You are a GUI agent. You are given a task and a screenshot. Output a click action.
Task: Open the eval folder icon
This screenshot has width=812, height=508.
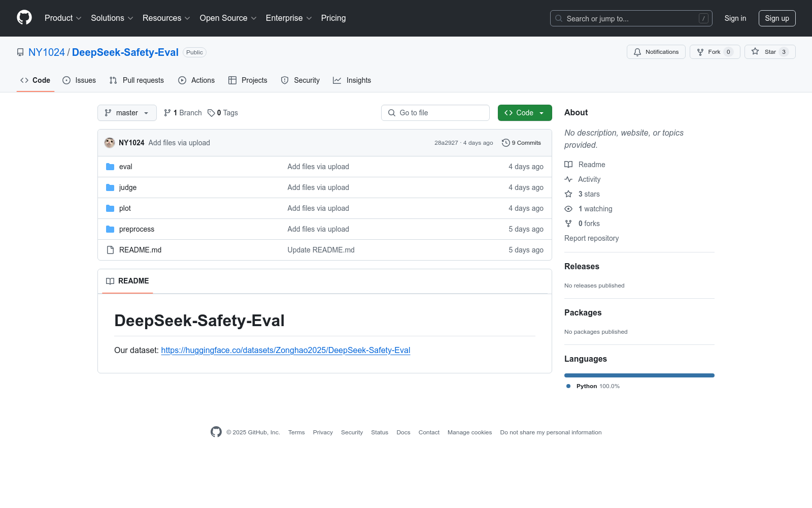coord(110,167)
